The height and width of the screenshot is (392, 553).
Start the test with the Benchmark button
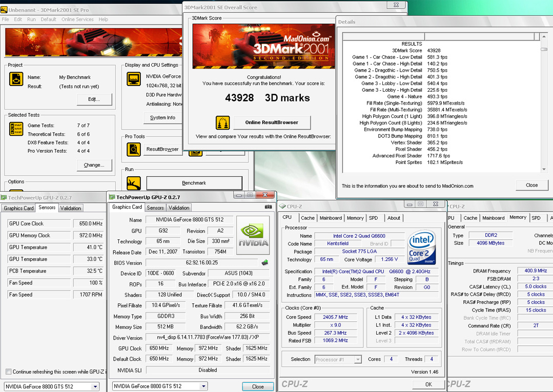(x=194, y=183)
